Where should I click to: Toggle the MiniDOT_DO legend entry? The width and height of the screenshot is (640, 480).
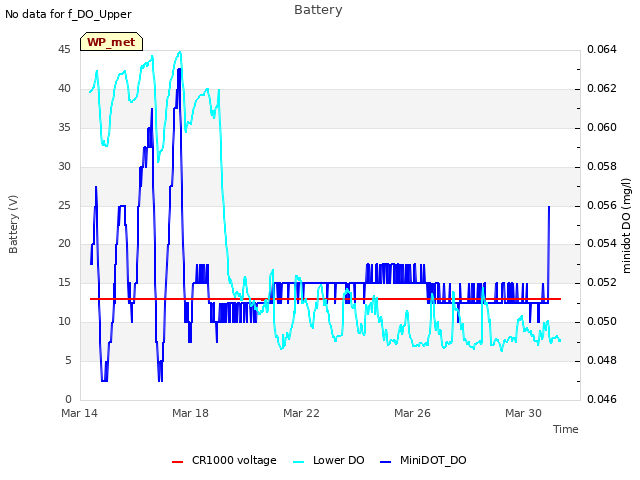click(423, 460)
